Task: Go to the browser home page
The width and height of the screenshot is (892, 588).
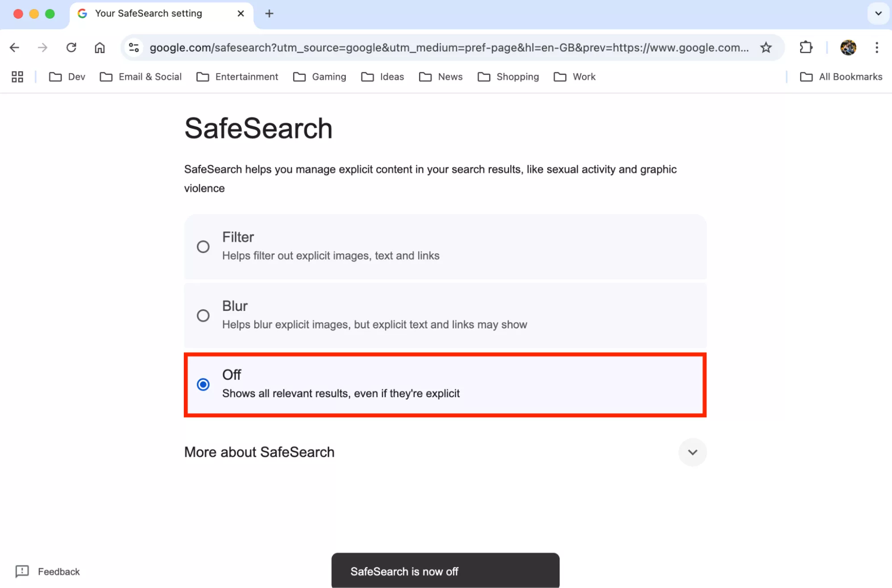Action: 100,48
